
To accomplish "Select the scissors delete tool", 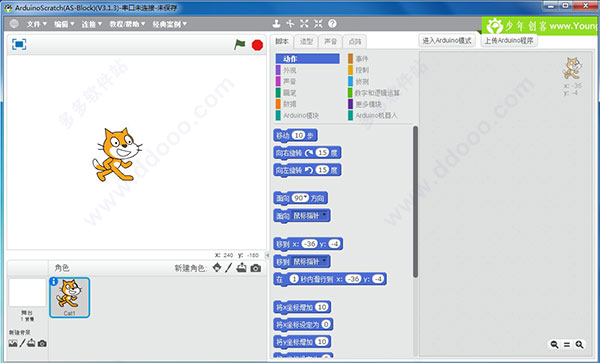I will 290,24.
